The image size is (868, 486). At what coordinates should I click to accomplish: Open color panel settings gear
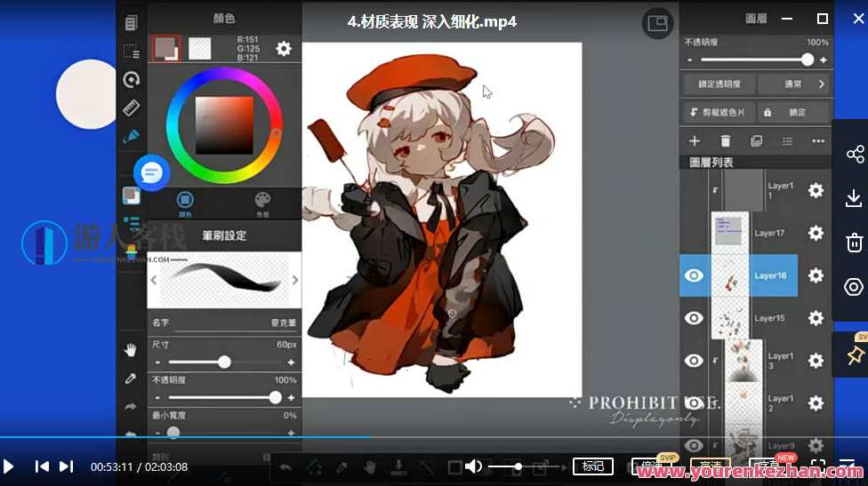coord(284,49)
